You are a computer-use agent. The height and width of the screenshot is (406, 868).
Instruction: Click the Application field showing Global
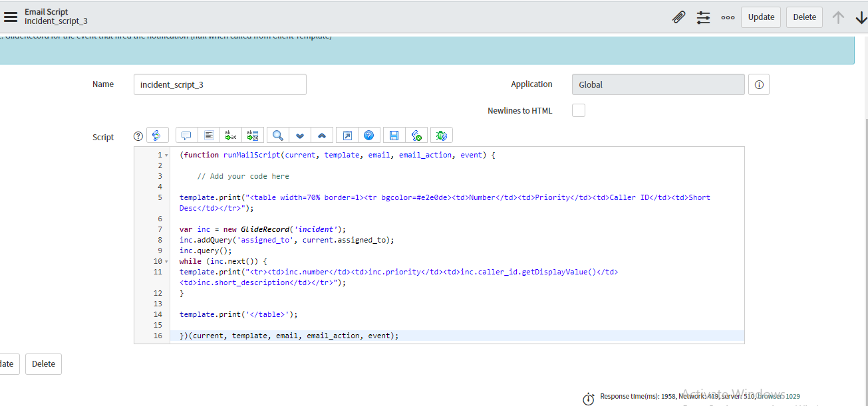pyautogui.click(x=658, y=84)
